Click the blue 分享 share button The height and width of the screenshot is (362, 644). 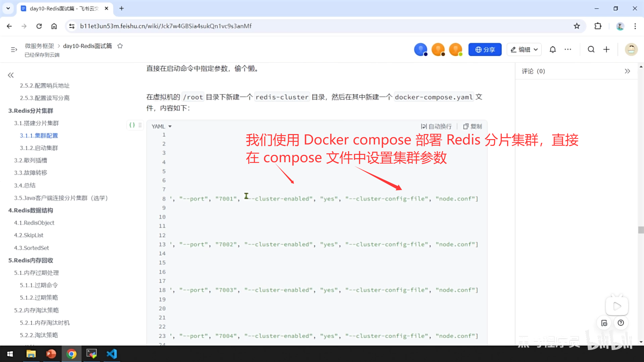485,50
